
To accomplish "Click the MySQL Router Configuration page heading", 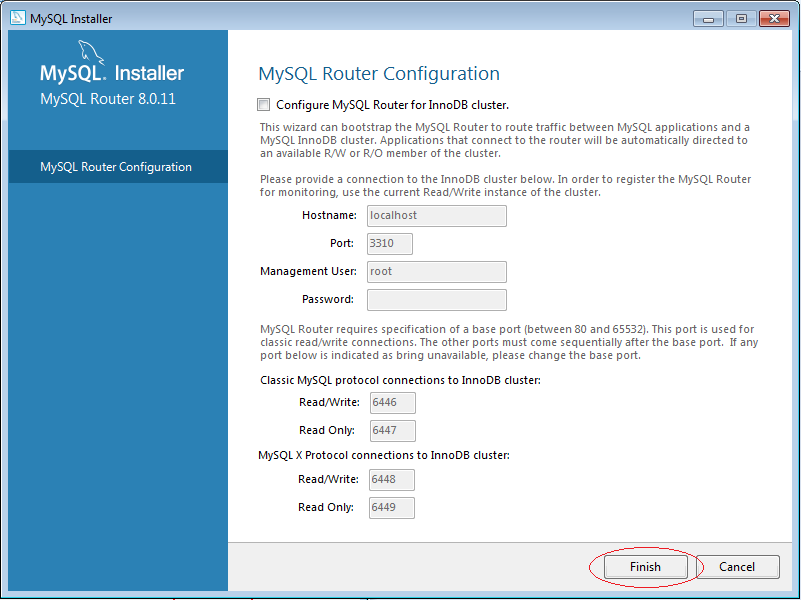I will tap(379, 74).
